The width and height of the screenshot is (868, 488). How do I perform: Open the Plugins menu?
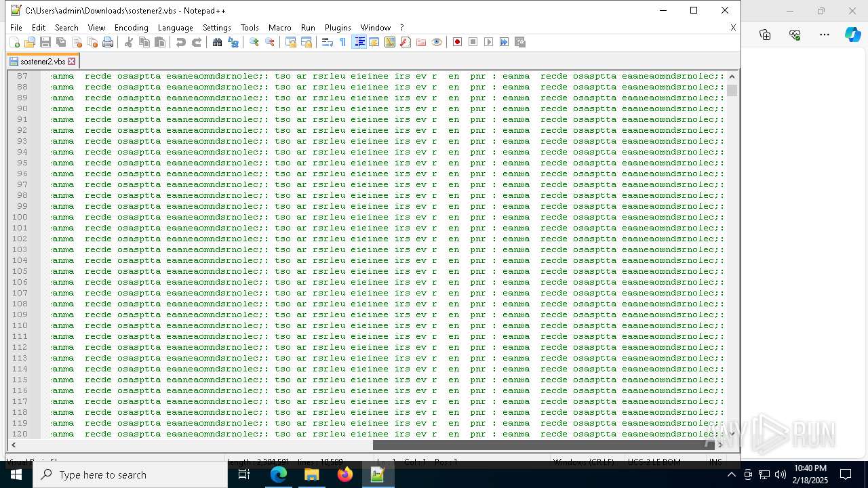pyautogui.click(x=338, y=28)
